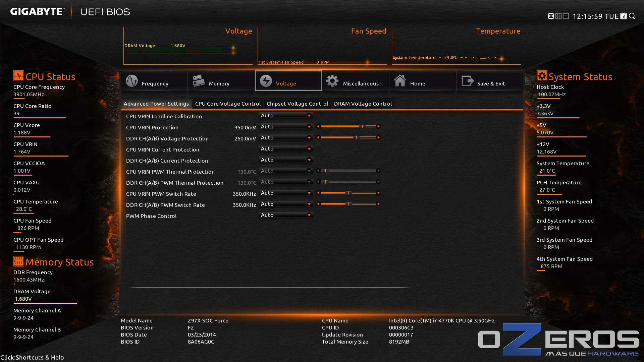Image resolution: width=644 pixels, height=362 pixels.
Task: Click the Miscellaneous gear icon
Action: [x=332, y=81]
